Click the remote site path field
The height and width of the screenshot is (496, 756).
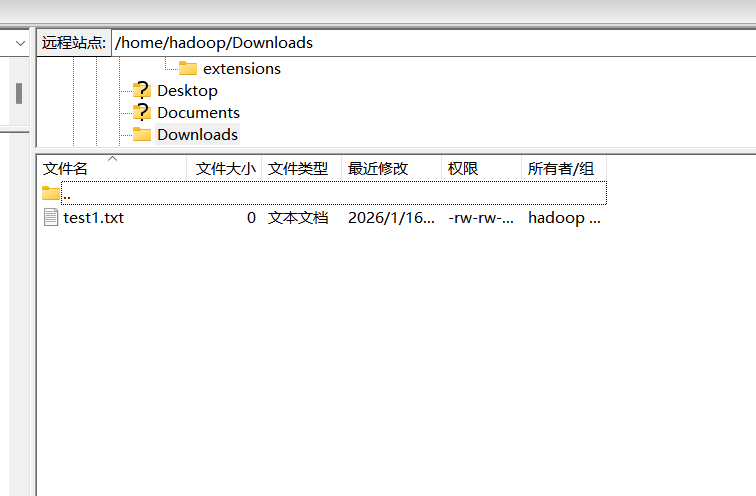coord(434,43)
